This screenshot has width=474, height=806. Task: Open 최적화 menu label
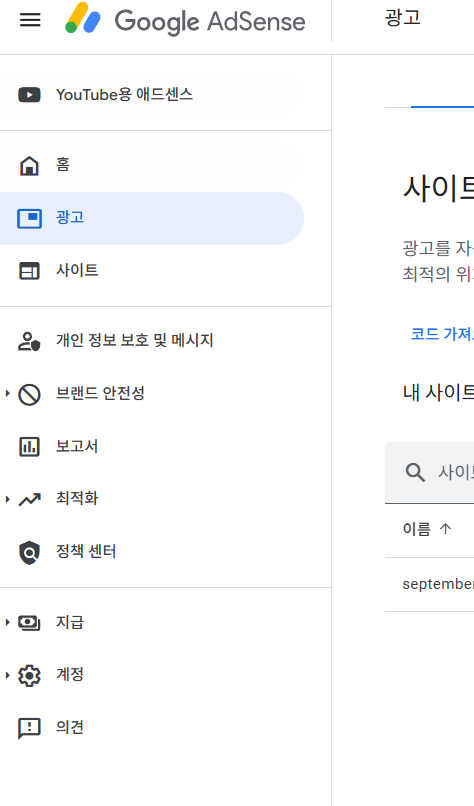click(x=77, y=498)
